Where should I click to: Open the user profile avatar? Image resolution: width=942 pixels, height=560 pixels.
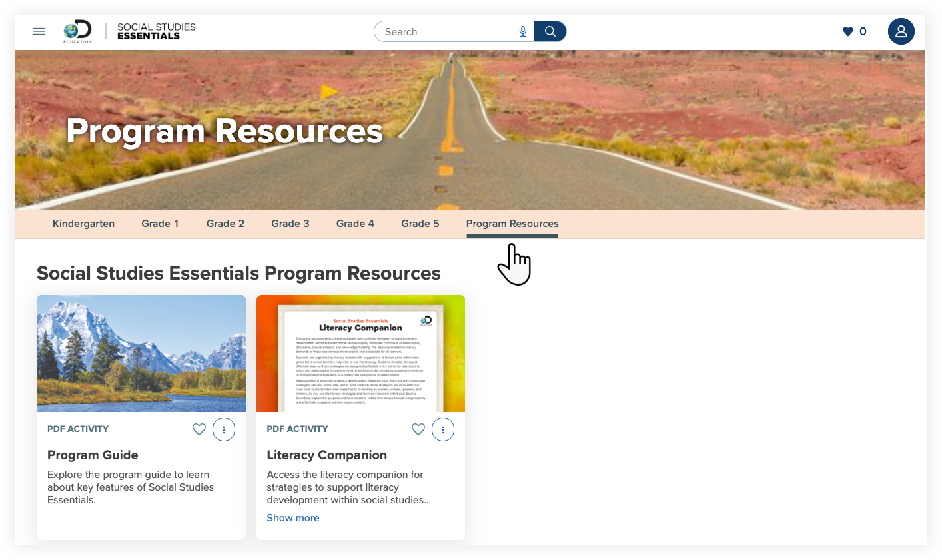pos(901,31)
